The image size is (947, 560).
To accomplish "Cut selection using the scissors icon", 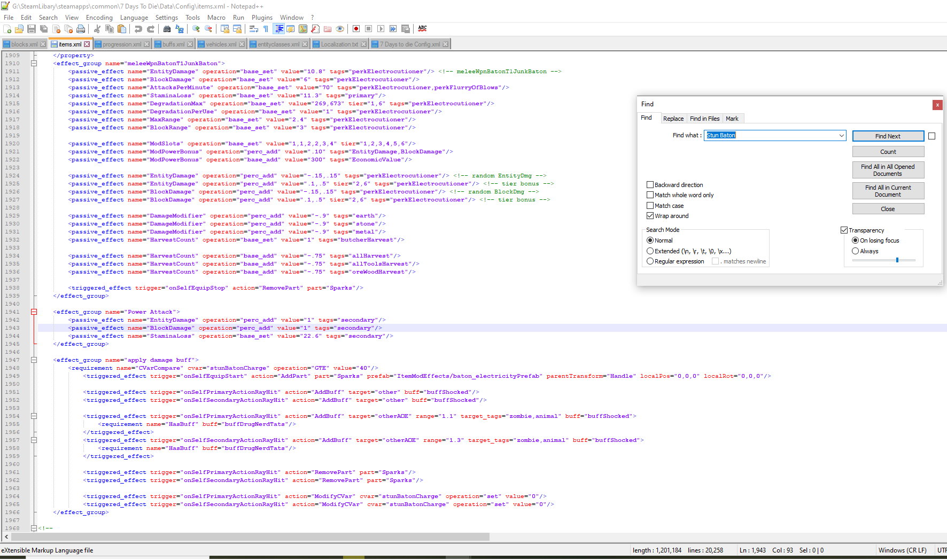I will tap(97, 29).
